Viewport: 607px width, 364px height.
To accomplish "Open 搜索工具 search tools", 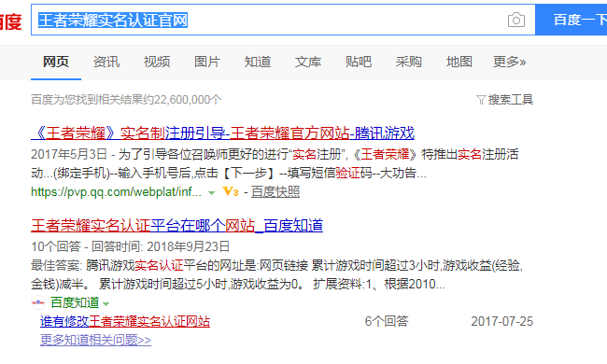I will pyautogui.click(x=510, y=100).
